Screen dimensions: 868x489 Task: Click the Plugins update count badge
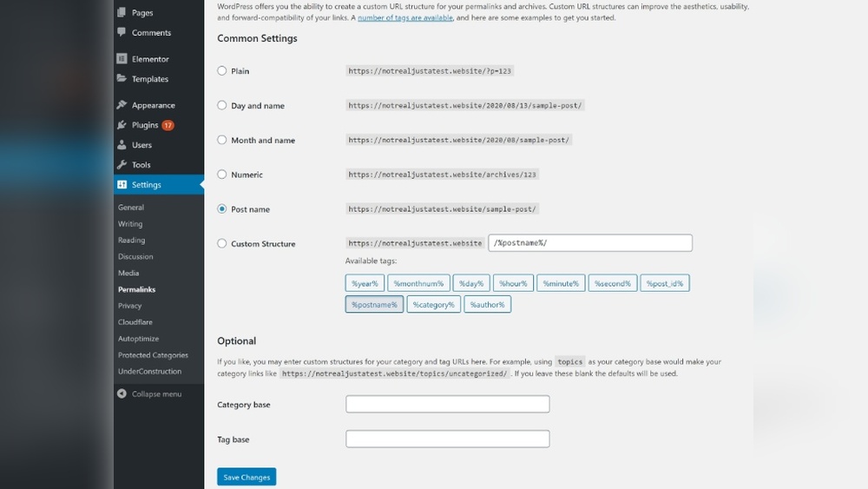coord(168,125)
